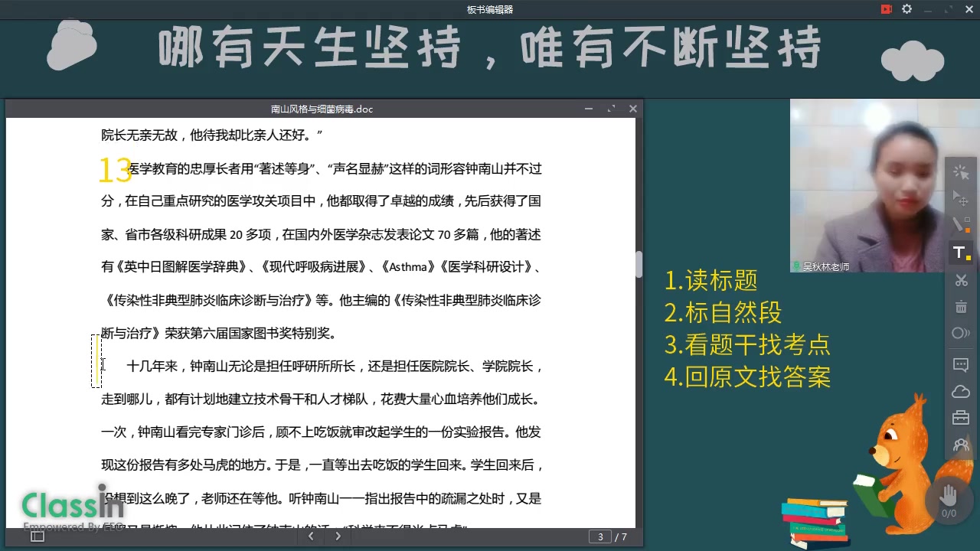Click the teacher video thumbnail
Viewport: 980px width, 551px height.
pyautogui.click(x=869, y=186)
